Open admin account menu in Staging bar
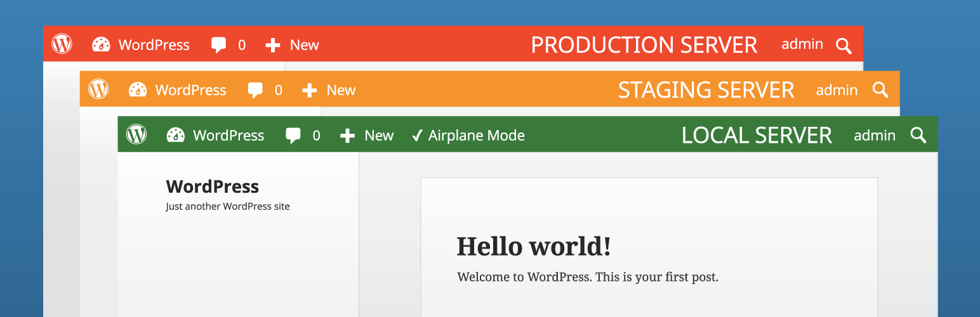Image resolution: width=980 pixels, height=317 pixels. click(x=837, y=90)
